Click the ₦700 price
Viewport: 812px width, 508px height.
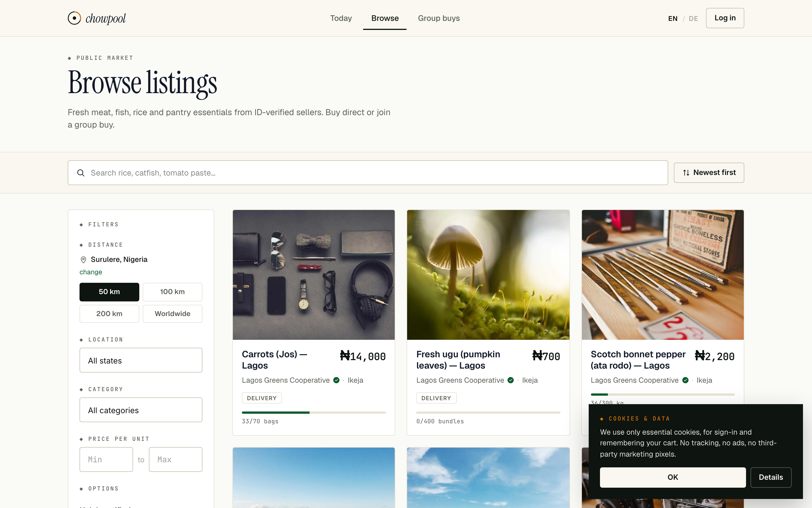[x=546, y=356]
